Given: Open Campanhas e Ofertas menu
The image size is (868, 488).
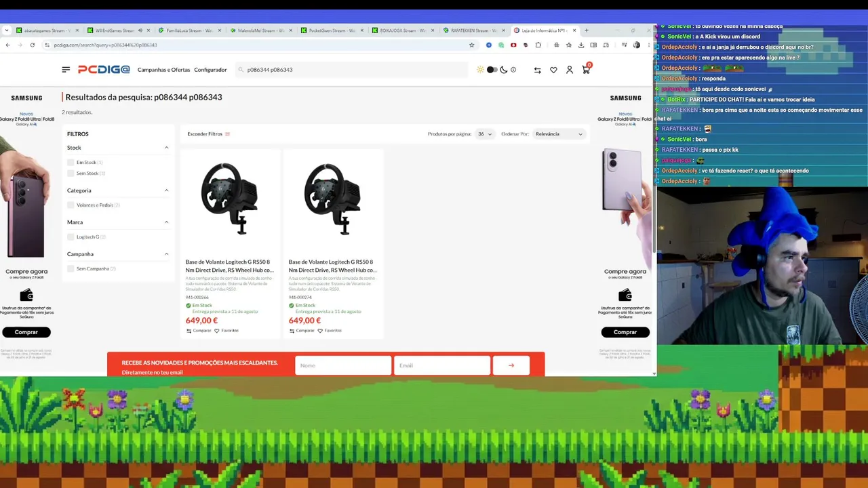Looking at the screenshot, I should coord(163,70).
